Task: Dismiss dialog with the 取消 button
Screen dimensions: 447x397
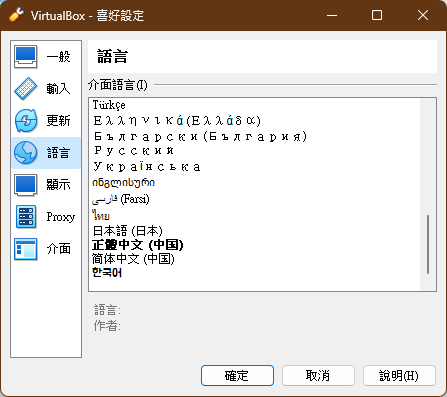Action: coord(318,376)
